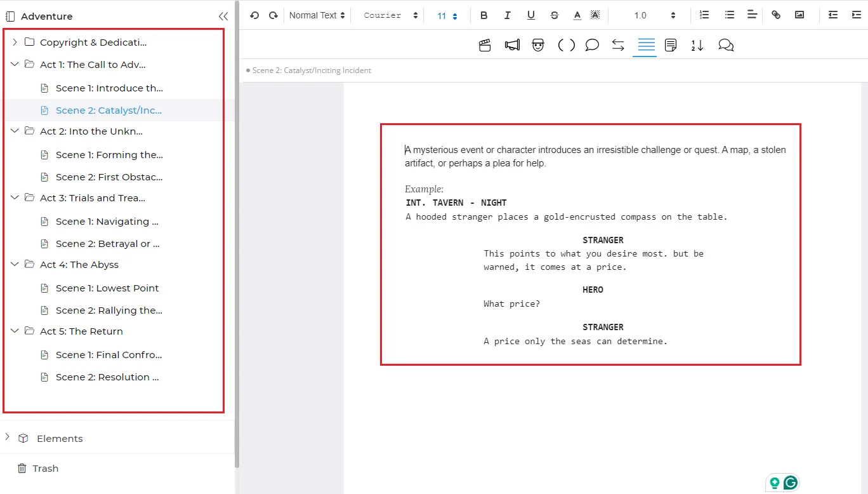Open Scene 1: Forming the... document
Screen dimensions: 868x494
[109, 155]
